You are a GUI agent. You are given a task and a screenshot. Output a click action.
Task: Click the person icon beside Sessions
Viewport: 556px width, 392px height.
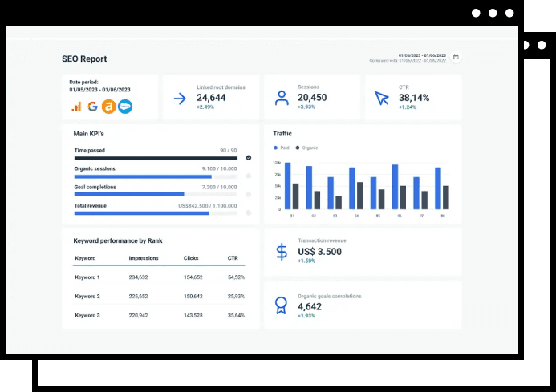click(x=282, y=99)
